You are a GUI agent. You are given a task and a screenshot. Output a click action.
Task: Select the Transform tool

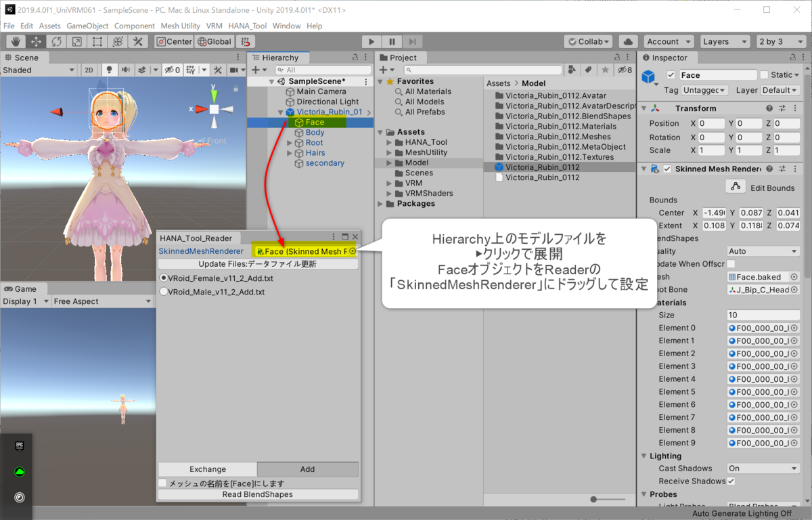pyautogui.click(x=118, y=41)
